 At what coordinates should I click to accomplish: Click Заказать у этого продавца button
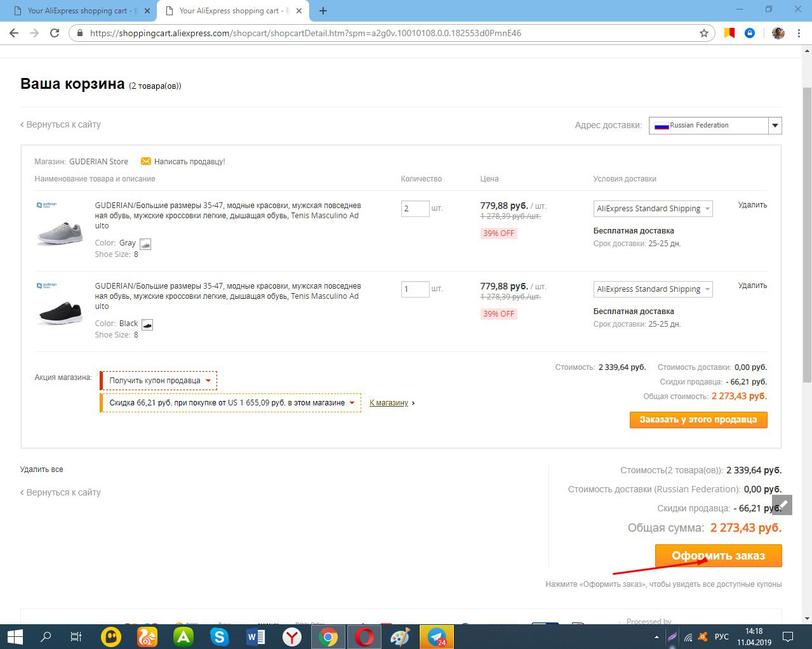pos(698,419)
